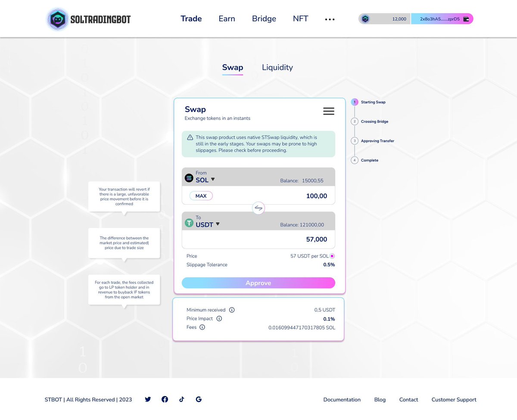The image size is (517, 420).
Task: Open the Customer Support link
Action: [x=454, y=400]
